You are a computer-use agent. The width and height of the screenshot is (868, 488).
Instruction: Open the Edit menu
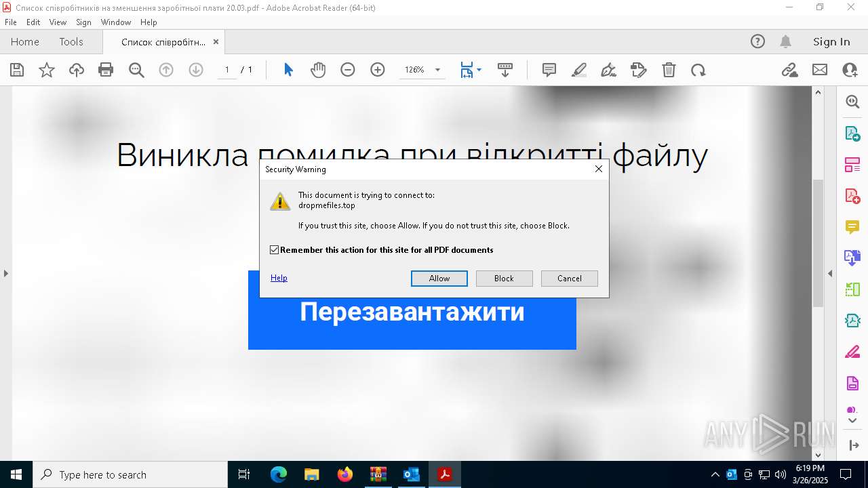pos(33,22)
